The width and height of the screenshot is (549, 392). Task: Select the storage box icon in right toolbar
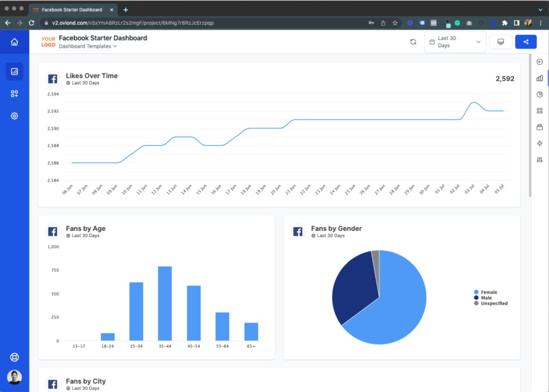[x=539, y=127]
